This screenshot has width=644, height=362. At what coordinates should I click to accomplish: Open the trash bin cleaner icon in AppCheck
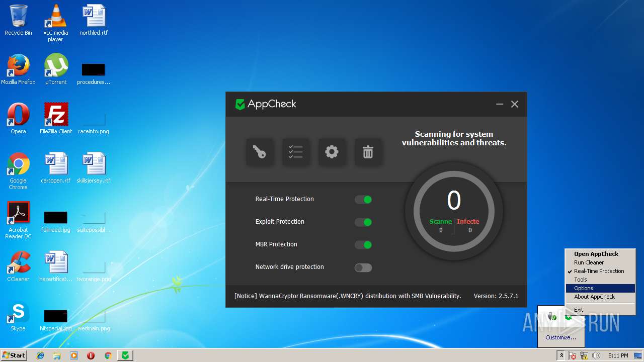pyautogui.click(x=368, y=152)
